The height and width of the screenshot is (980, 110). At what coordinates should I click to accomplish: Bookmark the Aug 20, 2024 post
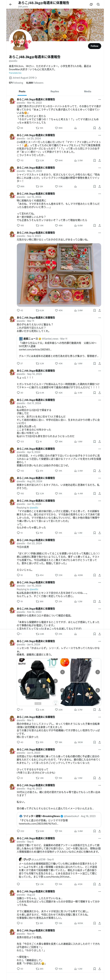(x=94, y=493)
